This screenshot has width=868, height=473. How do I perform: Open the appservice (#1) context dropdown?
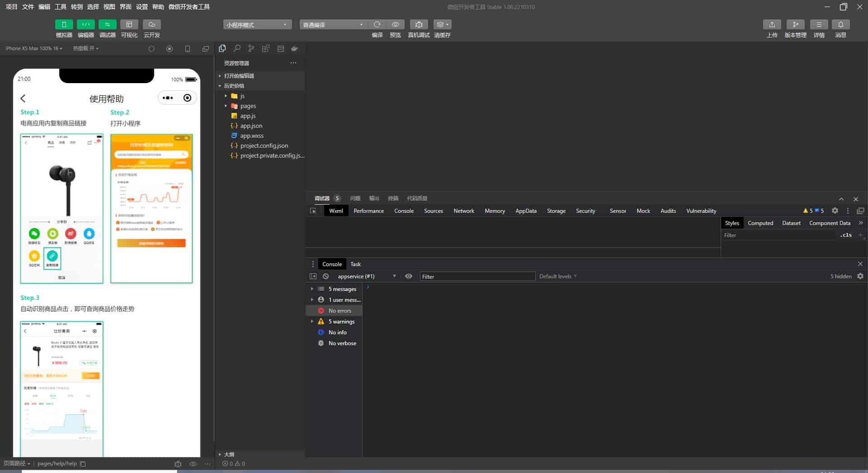pos(366,276)
